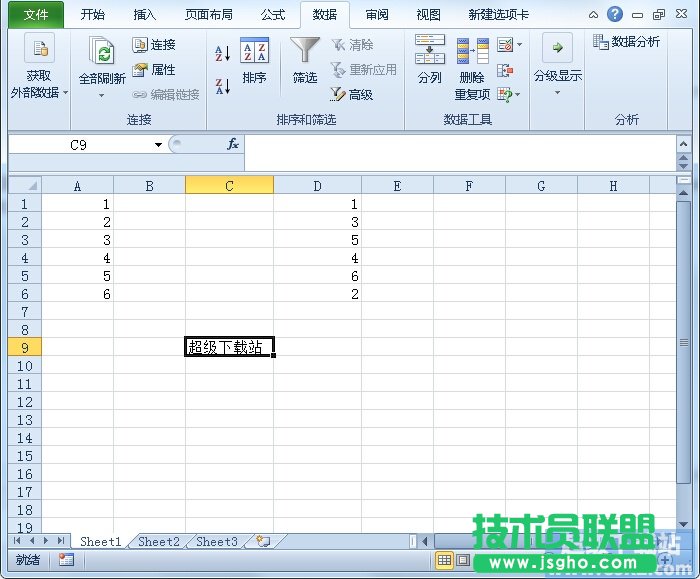
Task: Open the 公式 (Formulas) ribbon tab
Action: 272,15
